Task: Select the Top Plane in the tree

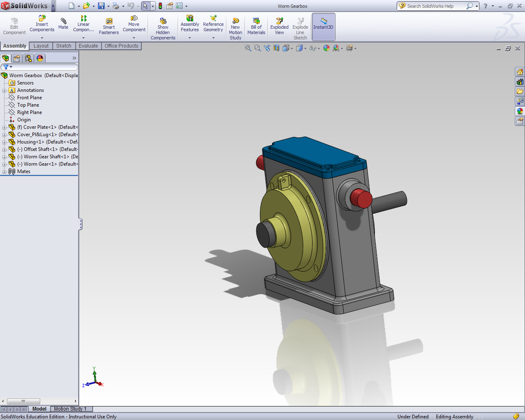Action: click(28, 105)
